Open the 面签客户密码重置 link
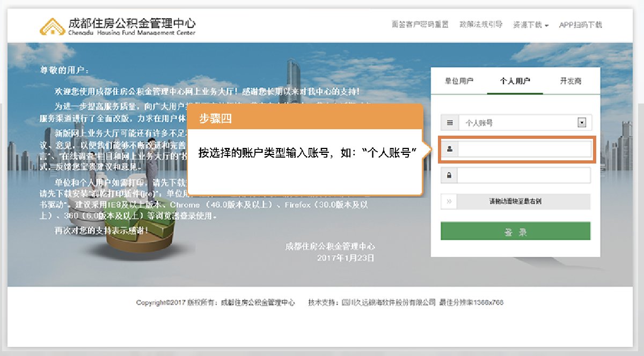This screenshot has width=644, height=356. tap(420, 25)
